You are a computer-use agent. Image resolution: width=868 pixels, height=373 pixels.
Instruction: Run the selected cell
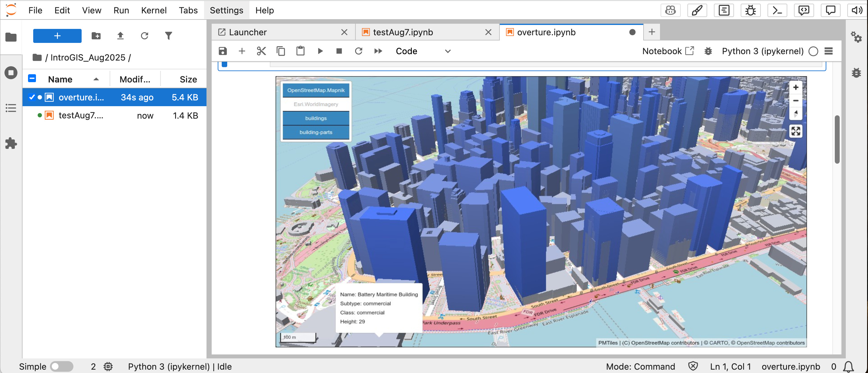[x=320, y=51]
